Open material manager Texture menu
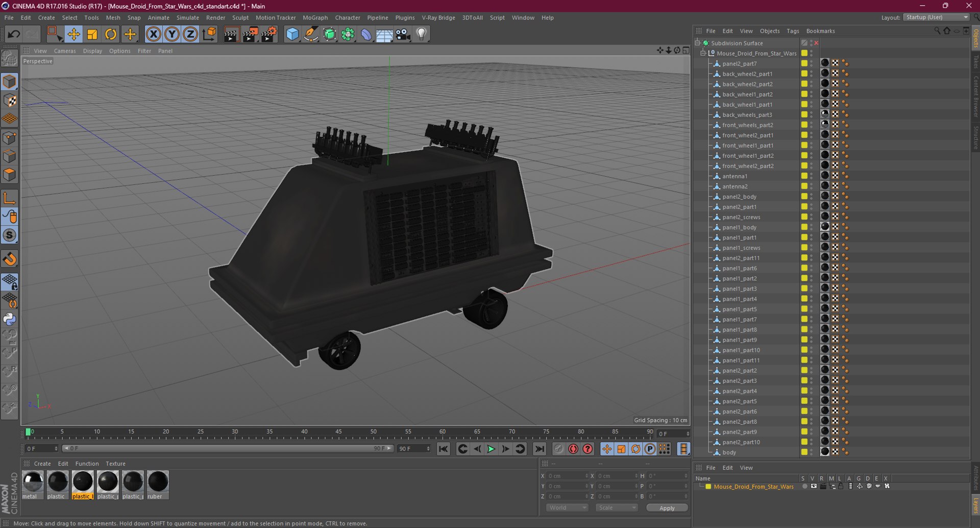The height and width of the screenshot is (528, 980). point(115,464)
